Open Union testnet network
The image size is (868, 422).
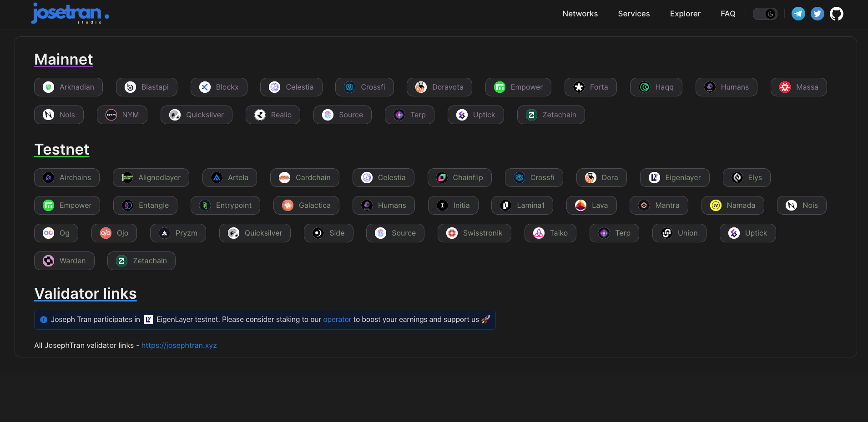point(679,233)
